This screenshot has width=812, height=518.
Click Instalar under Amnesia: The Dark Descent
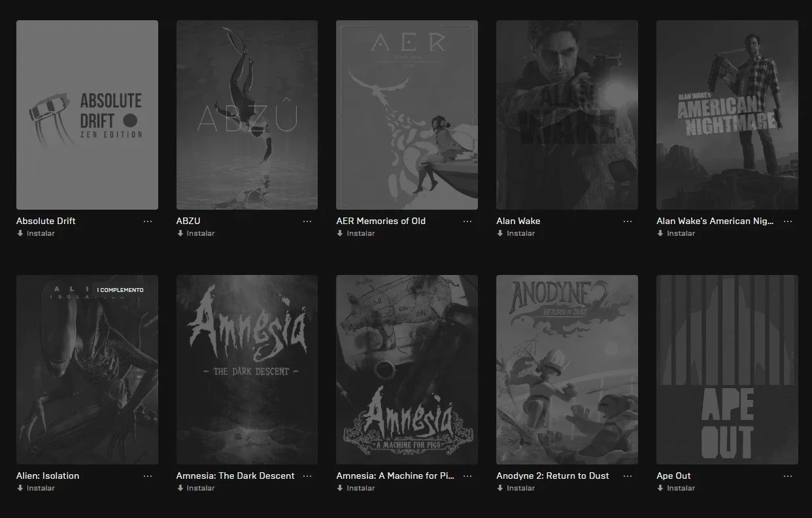[196, 488]
